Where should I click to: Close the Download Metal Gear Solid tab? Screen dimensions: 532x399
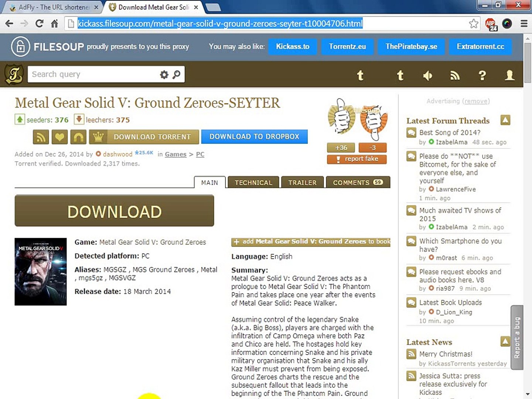tap(196, 7)
